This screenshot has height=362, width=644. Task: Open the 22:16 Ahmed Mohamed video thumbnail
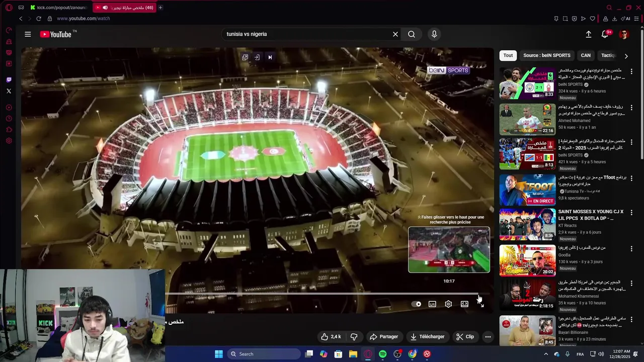(x=527, y=119)
